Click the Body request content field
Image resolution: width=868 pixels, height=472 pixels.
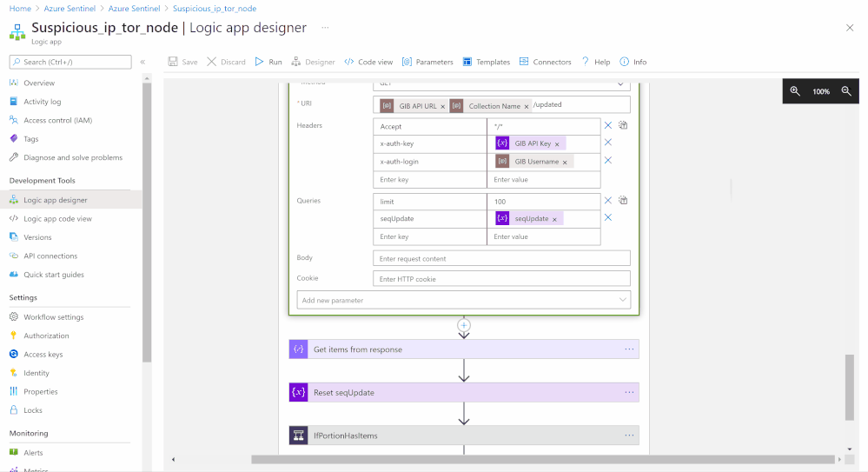(501, 258)
